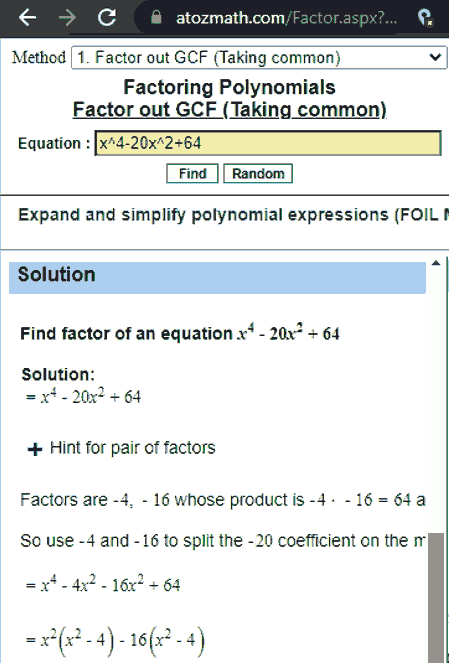Reload the atozmath page
Image resolution: width=449 pixels, height=663 pixels.
tap(107, 17)
